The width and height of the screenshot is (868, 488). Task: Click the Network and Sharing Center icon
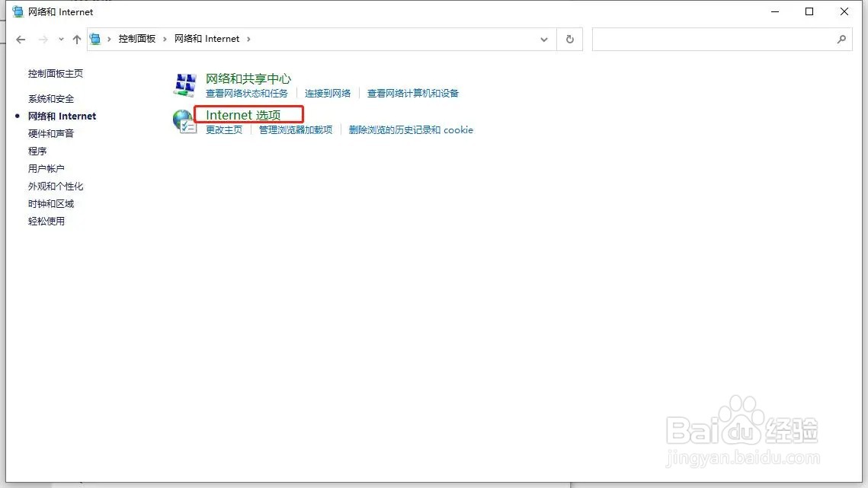[185, 85]
